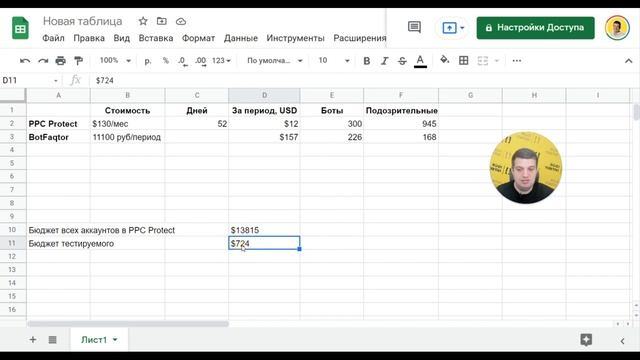
Task: Open the Данные menu
Action: pos(241,38)
